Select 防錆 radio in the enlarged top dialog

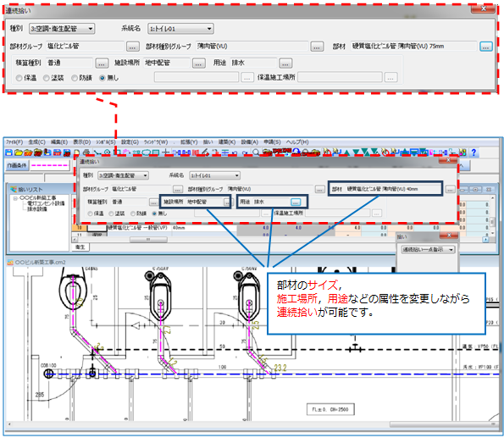coord(75,78)
